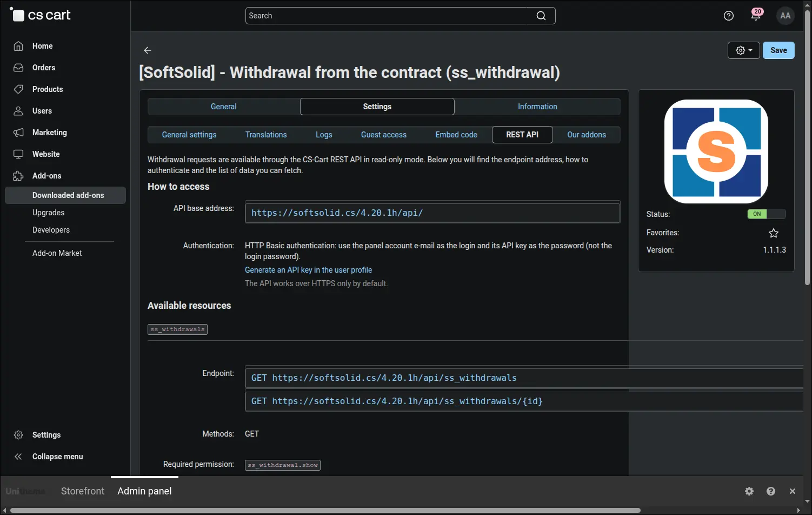Go to Products using the tag icon
This screenshot has height=515, width=812.
[18, 89]
